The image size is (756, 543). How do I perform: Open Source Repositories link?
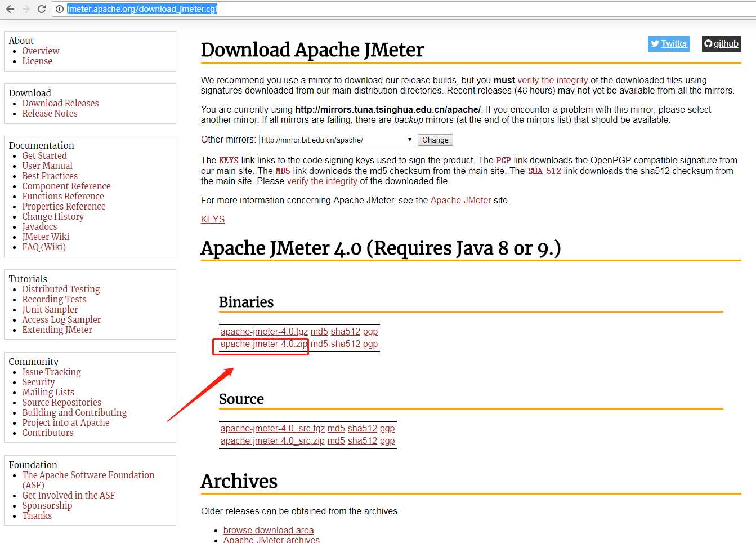click(x=61, y=402)
